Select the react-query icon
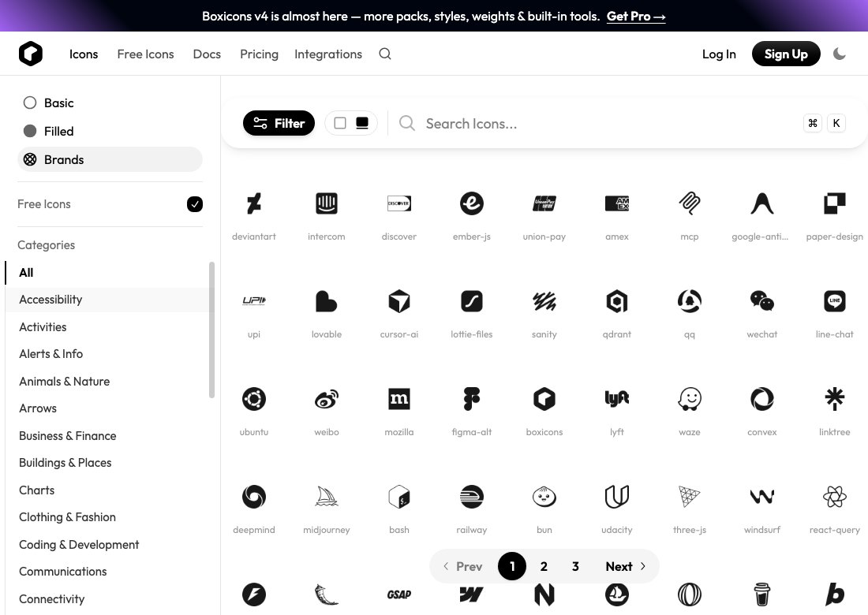The height and width of the screenshot is (615, 868). 835,497
